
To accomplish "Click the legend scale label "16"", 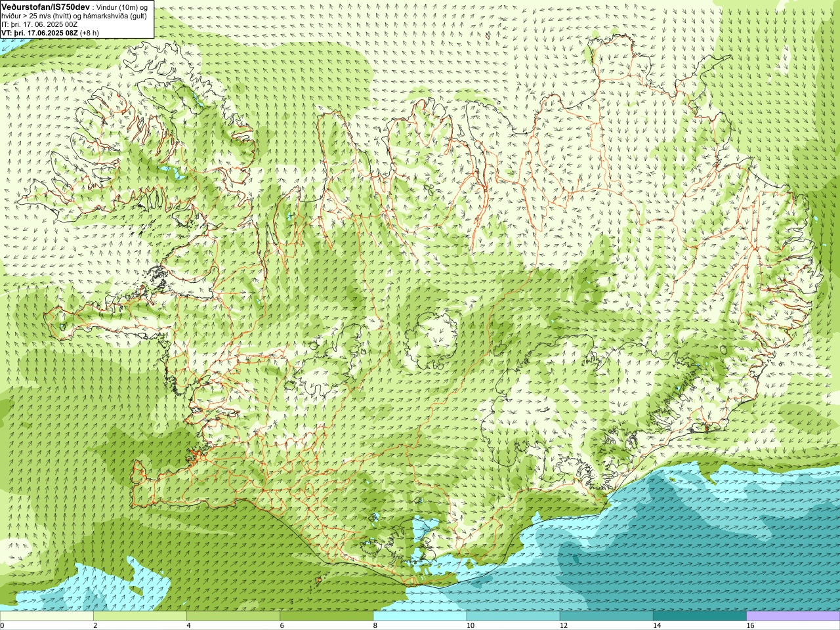I will click(750, 625).
